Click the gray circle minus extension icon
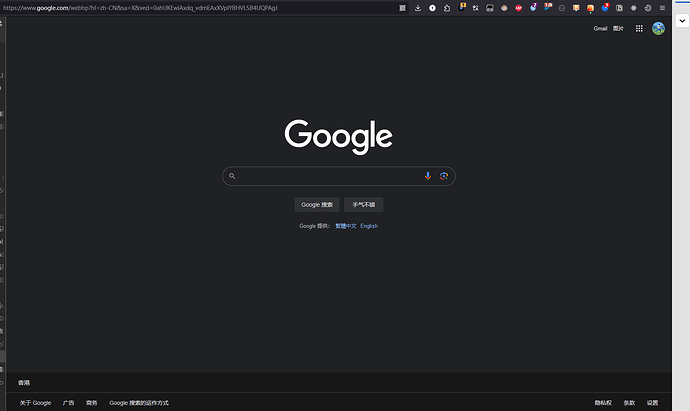The width and height of the screenshot is (690, 411). click(562, 8)
